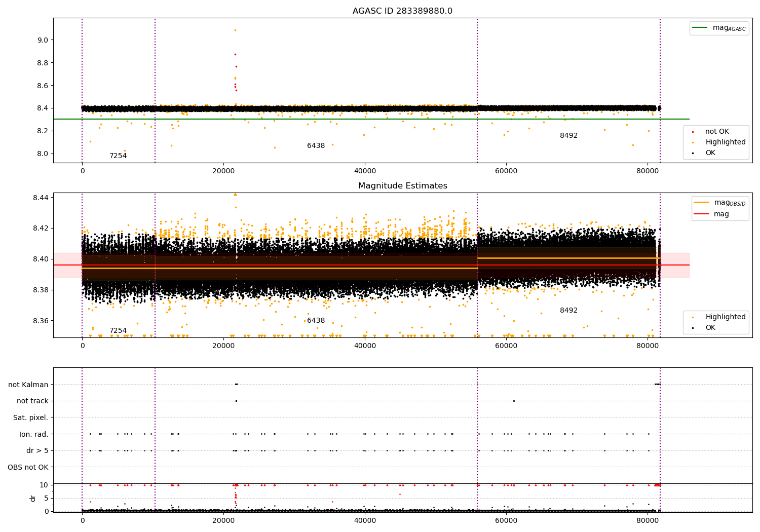The height and width of the screenshot is (532, 760).
Task: Click OBSID label 6438 in Magnitude Estimates plot
Action: (x=316, y=321)
